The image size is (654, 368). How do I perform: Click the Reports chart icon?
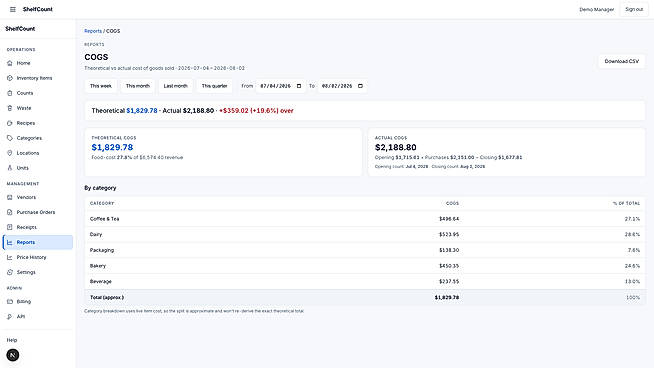[10, 242]
